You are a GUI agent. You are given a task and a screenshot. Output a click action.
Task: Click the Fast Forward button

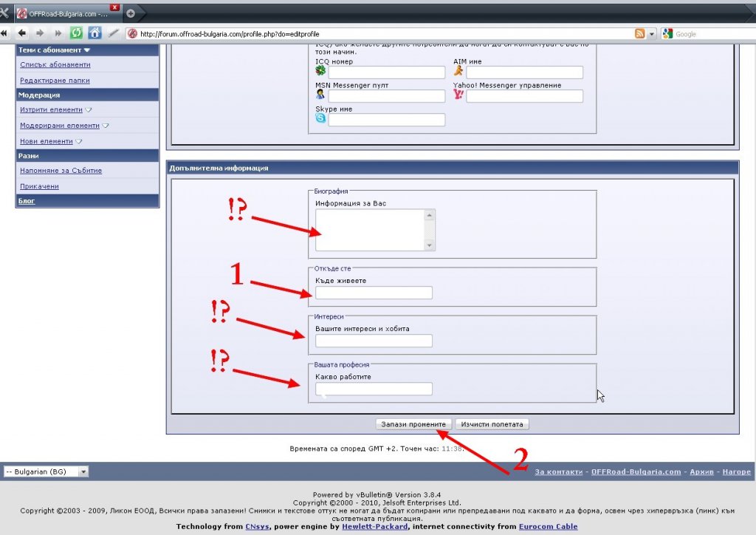coord(58,33)
